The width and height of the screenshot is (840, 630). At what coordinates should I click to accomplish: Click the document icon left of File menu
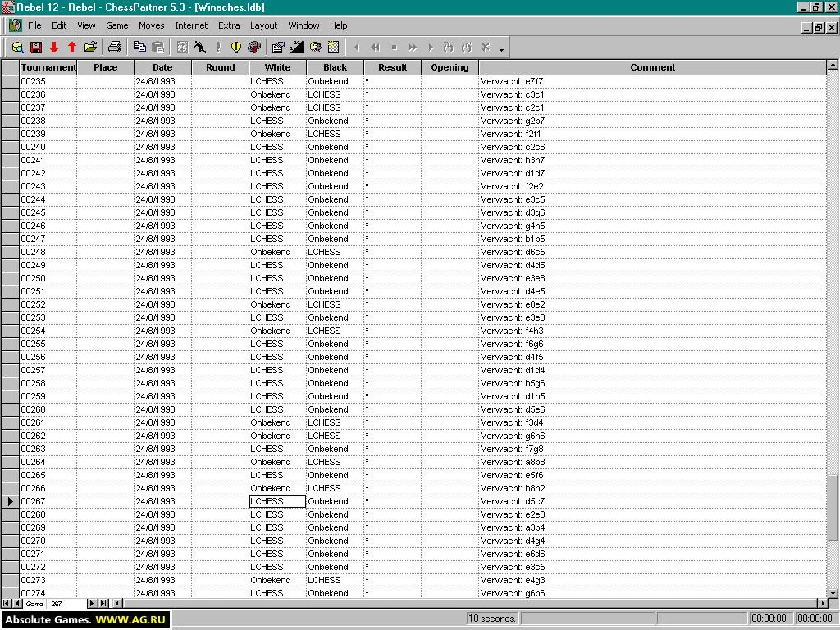pos(15,25)
